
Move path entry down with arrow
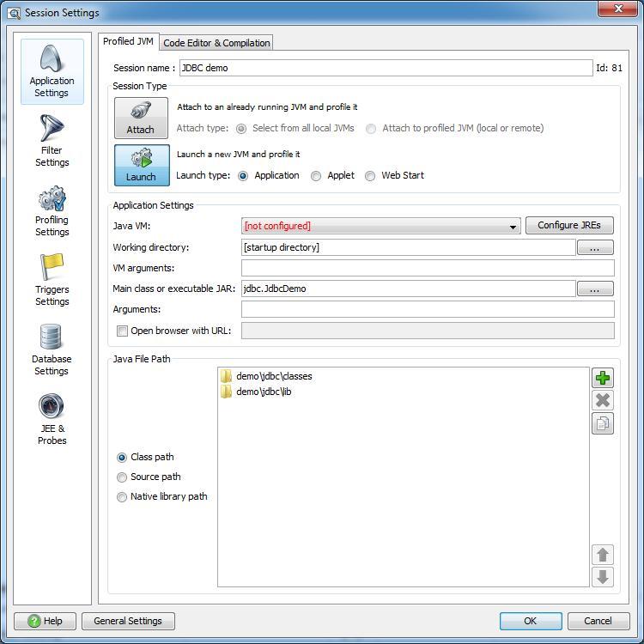(603, 577)
